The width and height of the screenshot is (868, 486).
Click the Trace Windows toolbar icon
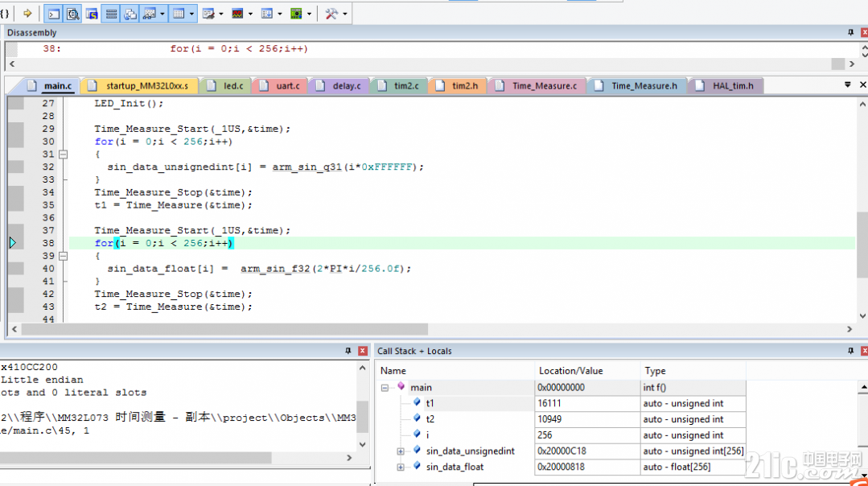(x=267, y=14)
